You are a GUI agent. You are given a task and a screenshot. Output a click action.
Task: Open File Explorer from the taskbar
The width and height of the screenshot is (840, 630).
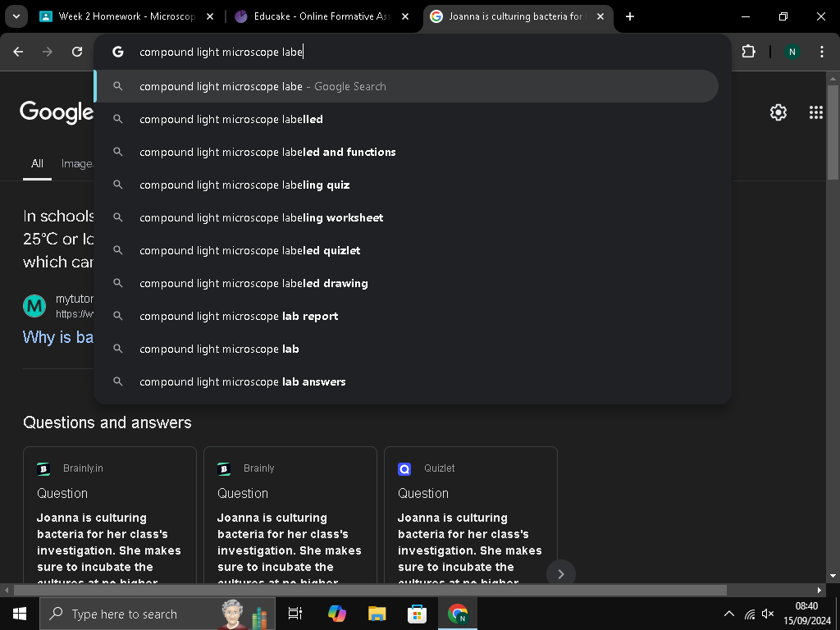pyautogui.click(x=377, y=614)
